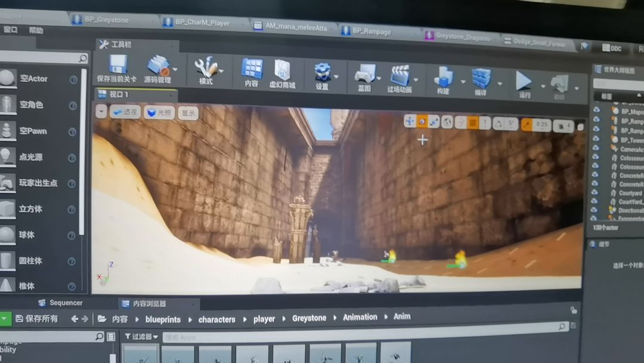Open the Unreal Marketplace (虚幻商城) icon
Image resolution: width=644 pixels, height=363 pixels.
coord(282,70)
